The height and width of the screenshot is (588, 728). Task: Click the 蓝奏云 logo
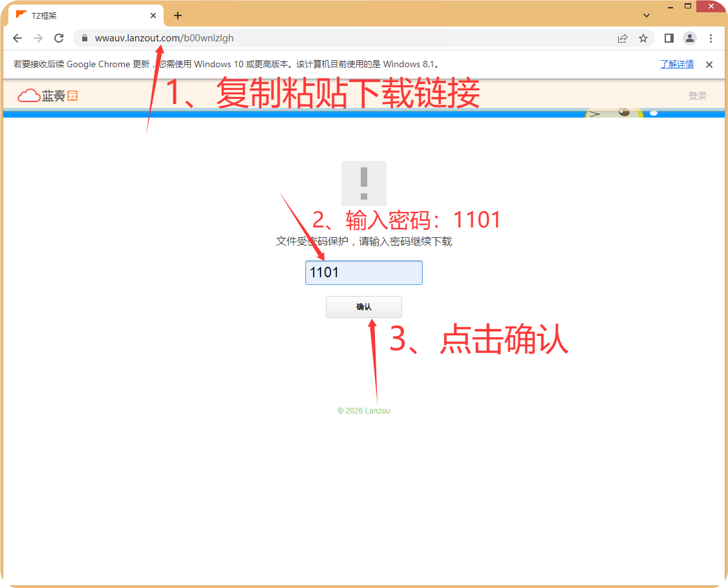(47, 96)
